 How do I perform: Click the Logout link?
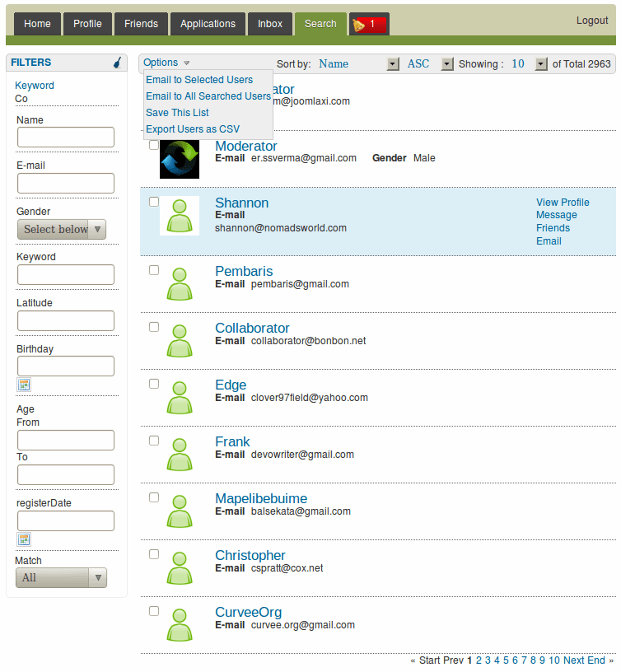(592, 21)
